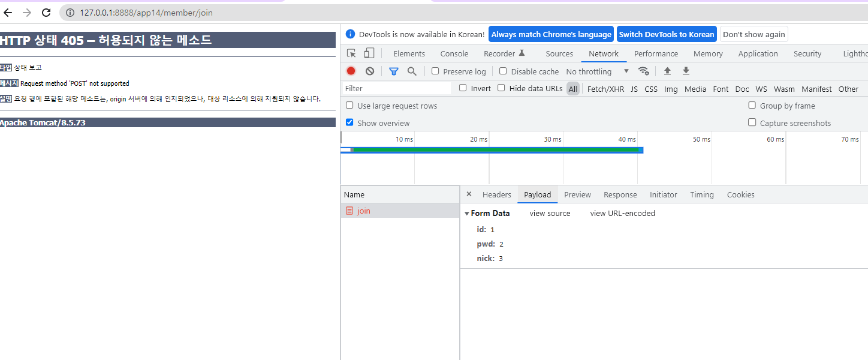Screen dimensions: 868x360
Task: Open the Application tab
Action: [x=758, y=53]
